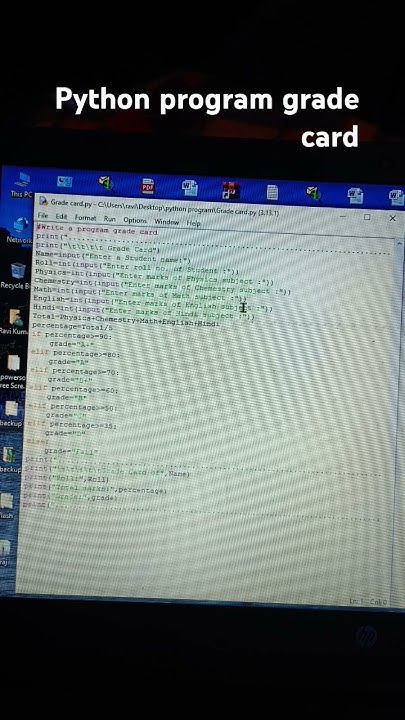Place cursor in the Math=int(input line
This screenshot has height=720, width=405.
coord(140,294)
